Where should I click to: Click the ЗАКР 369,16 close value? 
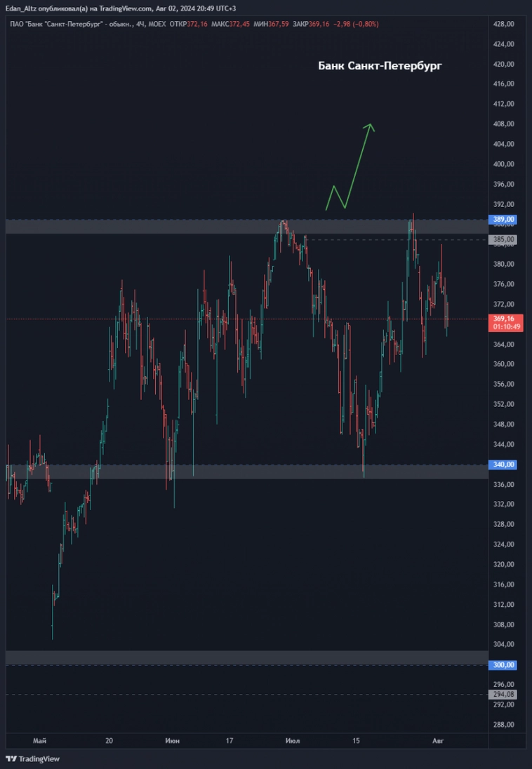[x=311, y=24]
